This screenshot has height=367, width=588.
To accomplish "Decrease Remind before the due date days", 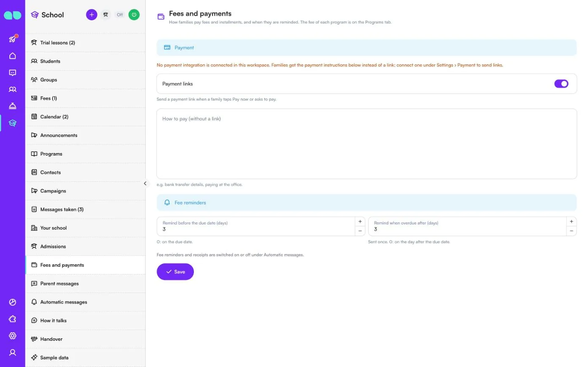I will [360, 231].
